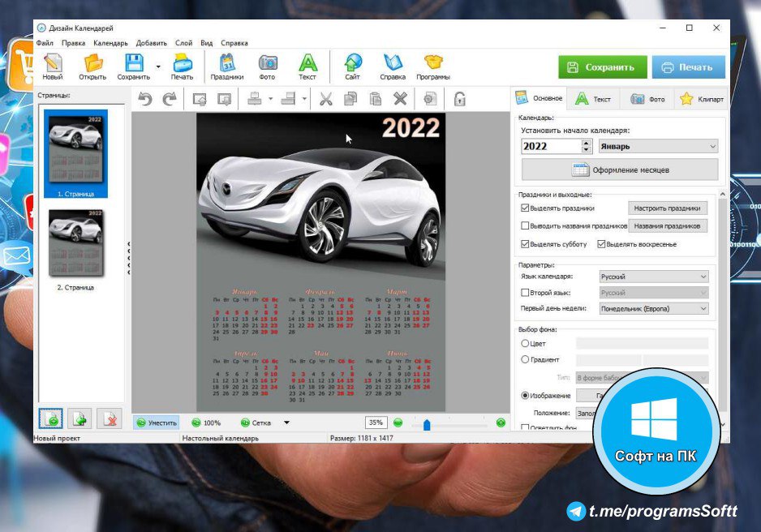Enable Выводить названия праздников checkbox
Screen dimensions: 761x532
click(525, 226)
